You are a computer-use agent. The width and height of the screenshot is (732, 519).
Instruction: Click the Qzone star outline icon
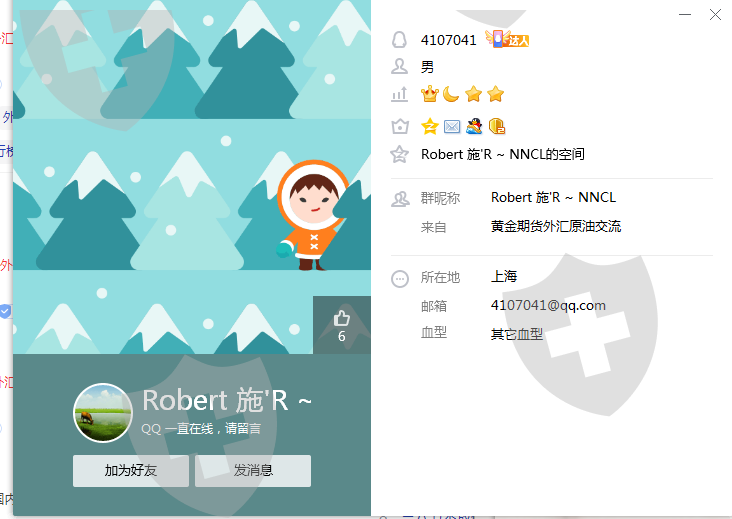tap(400, 154)
